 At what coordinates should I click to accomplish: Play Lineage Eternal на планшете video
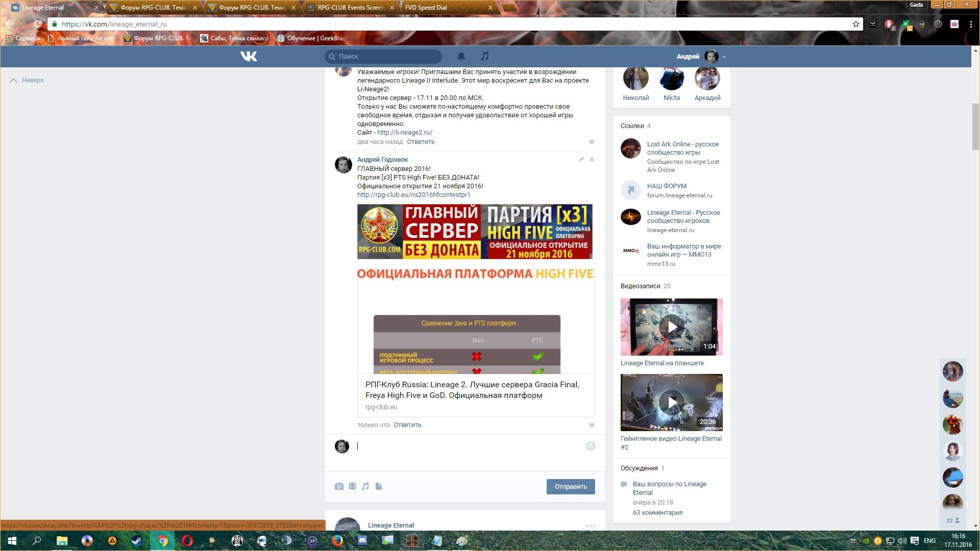click(672, 327)
